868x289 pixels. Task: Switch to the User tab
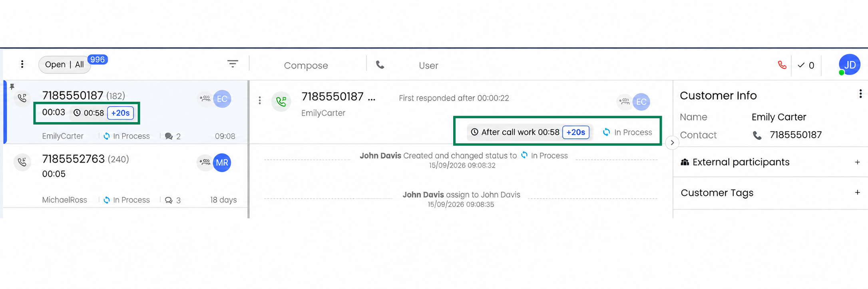[428, 65]
